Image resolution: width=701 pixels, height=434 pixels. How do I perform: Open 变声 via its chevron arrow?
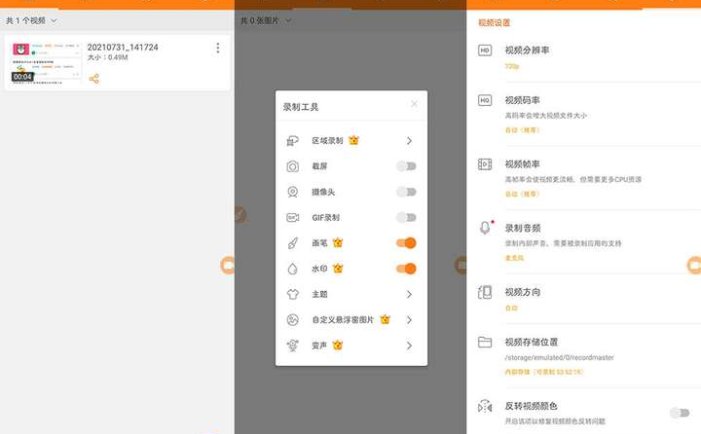pos(409,346)
